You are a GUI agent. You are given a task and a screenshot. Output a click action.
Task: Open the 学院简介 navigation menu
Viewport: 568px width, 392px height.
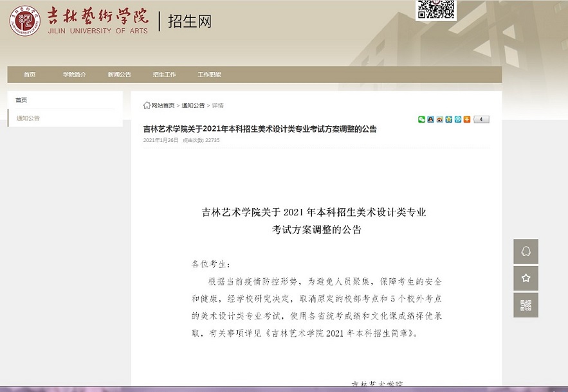tap(75, 75)
